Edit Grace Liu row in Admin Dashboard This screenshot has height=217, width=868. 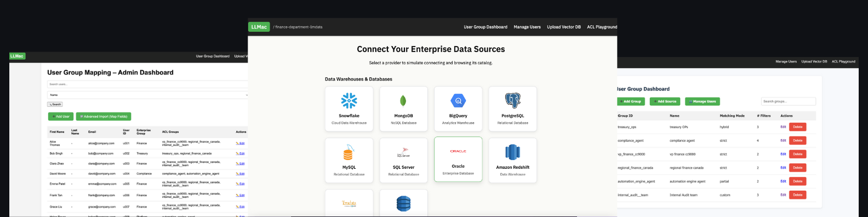point(240,207)
